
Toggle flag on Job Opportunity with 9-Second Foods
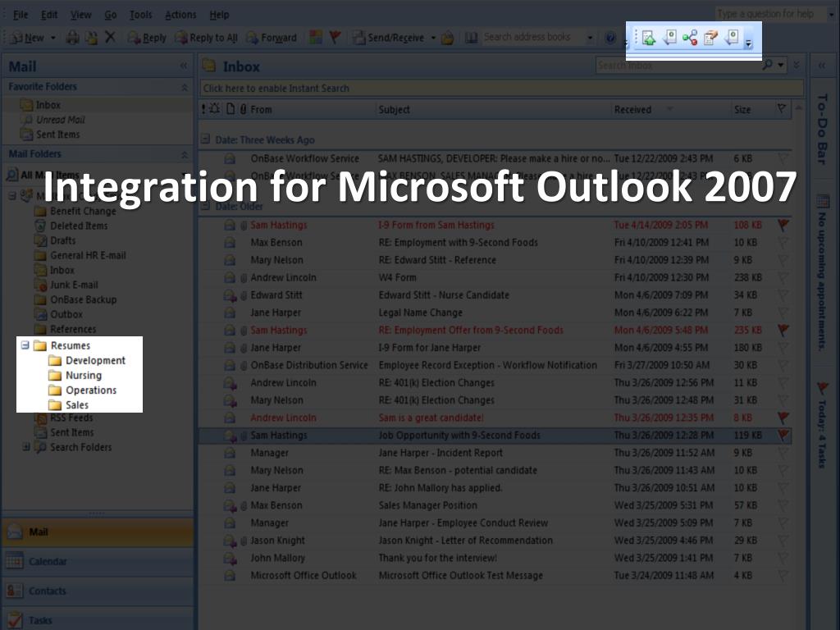pyautogui.click(x=783, y=435)
